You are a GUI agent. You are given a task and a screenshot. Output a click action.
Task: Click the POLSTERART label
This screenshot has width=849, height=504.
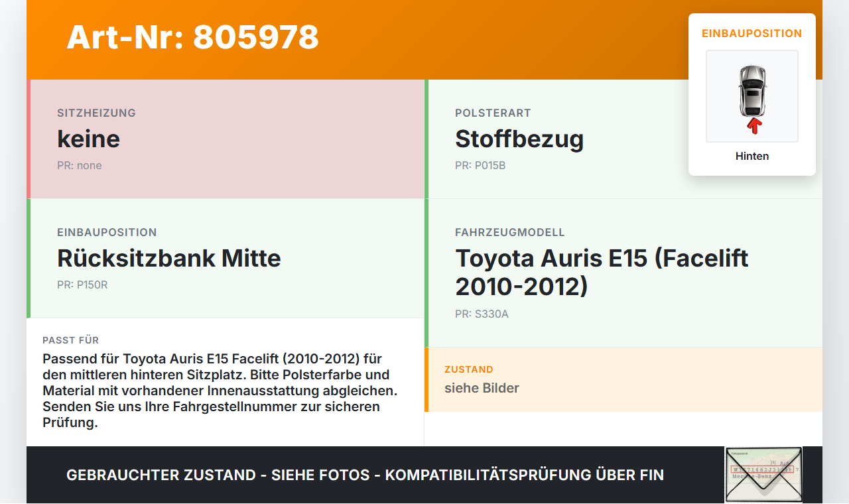(493, 113)
